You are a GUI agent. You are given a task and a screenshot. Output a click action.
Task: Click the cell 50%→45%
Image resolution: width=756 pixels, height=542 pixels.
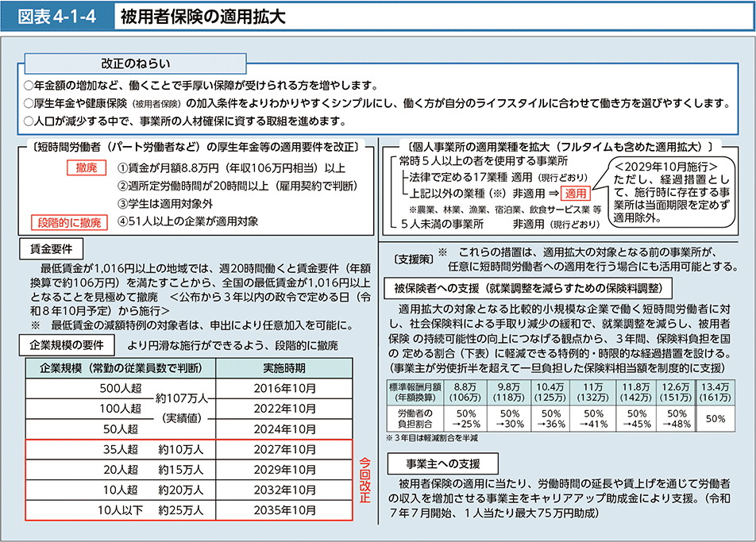[x=636, y=418]
